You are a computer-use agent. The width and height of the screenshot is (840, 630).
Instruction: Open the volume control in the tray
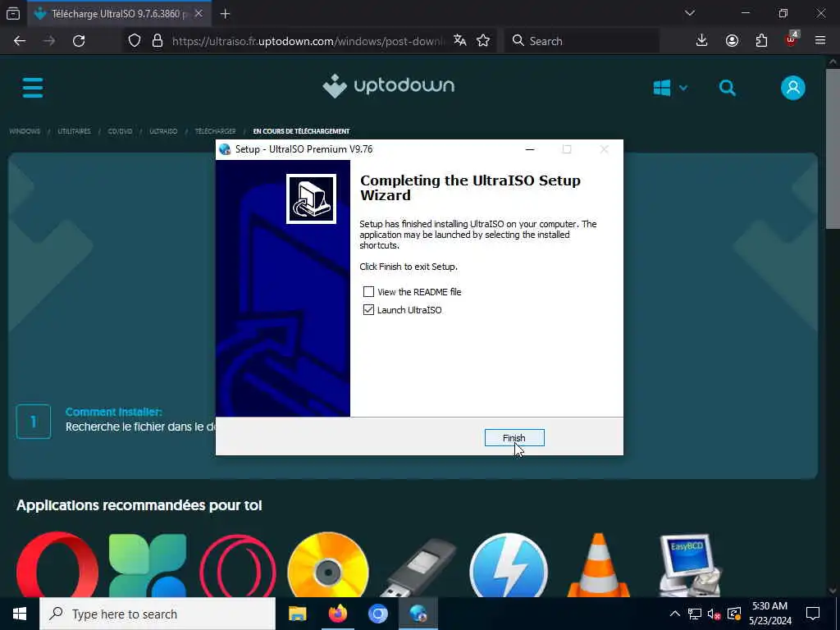(714, 614)
